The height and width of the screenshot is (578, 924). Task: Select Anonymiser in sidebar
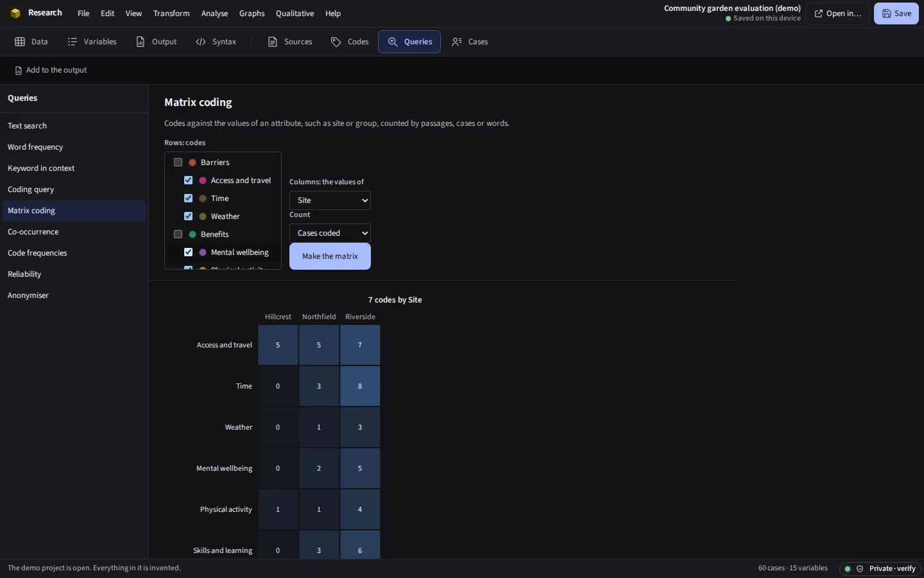74,295
